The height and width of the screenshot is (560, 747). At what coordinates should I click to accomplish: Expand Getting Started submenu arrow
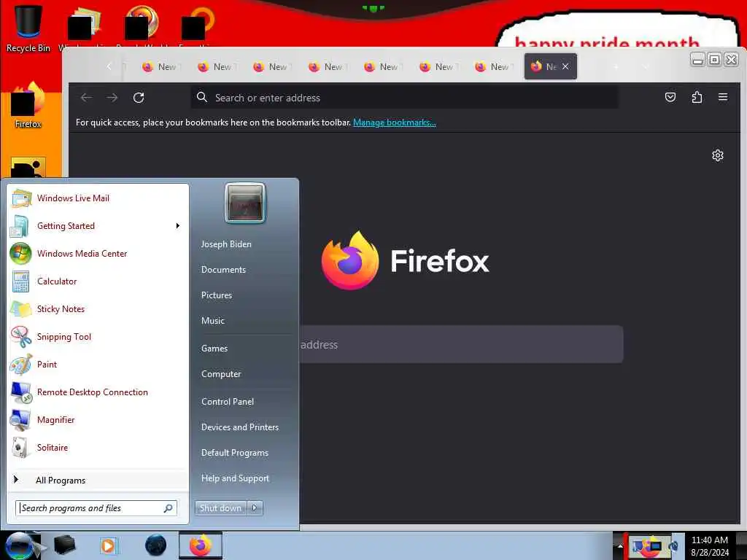coord(178,226)
